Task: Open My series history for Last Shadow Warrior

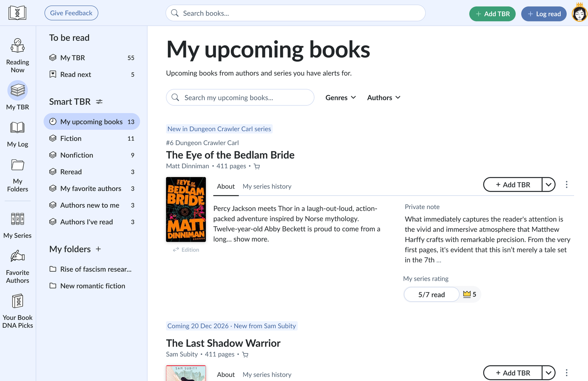Action: pyautogui.click(x=267, y=374)
